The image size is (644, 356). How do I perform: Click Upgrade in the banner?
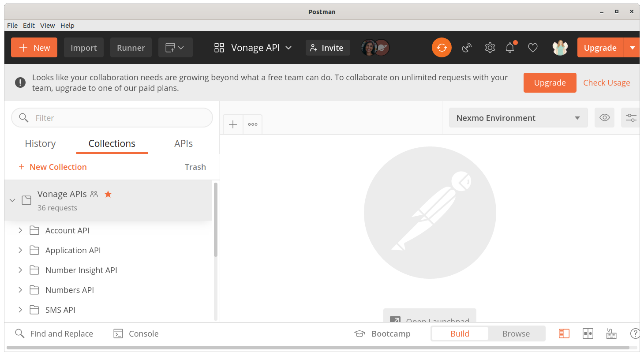(550, 82)
